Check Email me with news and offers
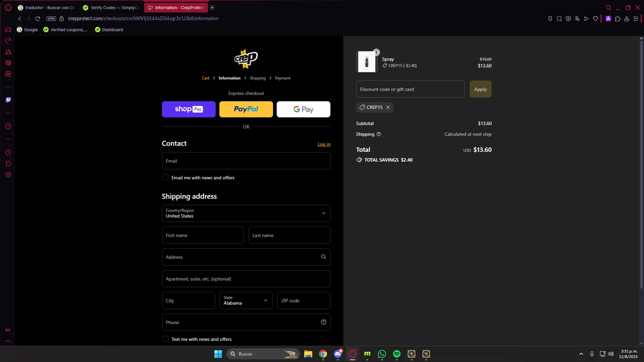Screen dimensions: 644x362 coord(165,178)
